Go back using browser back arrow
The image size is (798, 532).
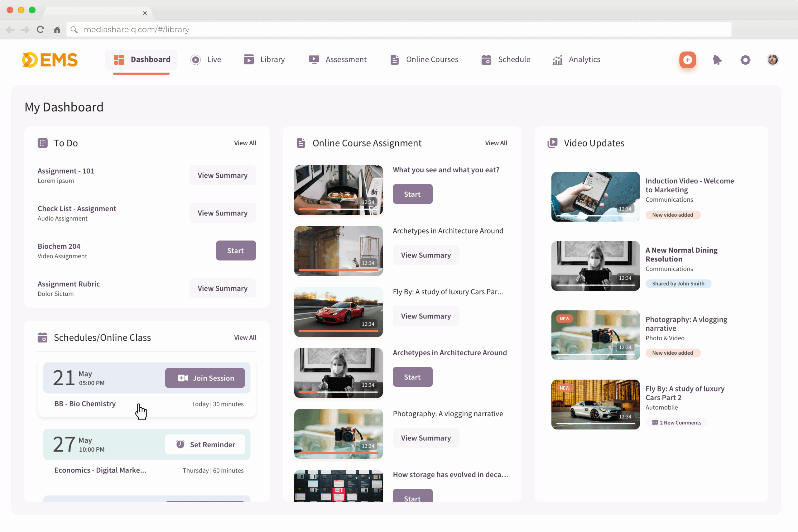point(10,30)
